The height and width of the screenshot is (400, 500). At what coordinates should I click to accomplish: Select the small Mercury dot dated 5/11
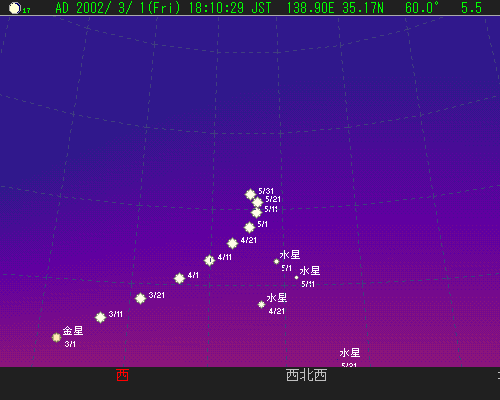coord(296,277)
